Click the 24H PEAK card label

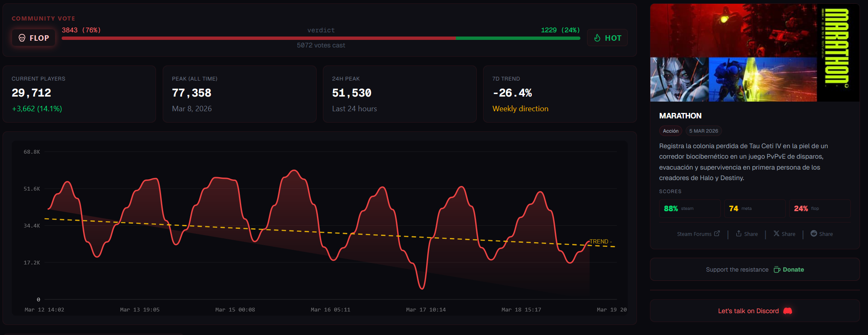346,79
